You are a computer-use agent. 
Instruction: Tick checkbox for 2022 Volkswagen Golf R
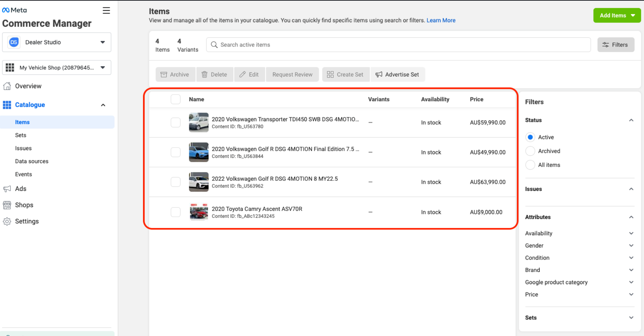(x=175, y=182)
